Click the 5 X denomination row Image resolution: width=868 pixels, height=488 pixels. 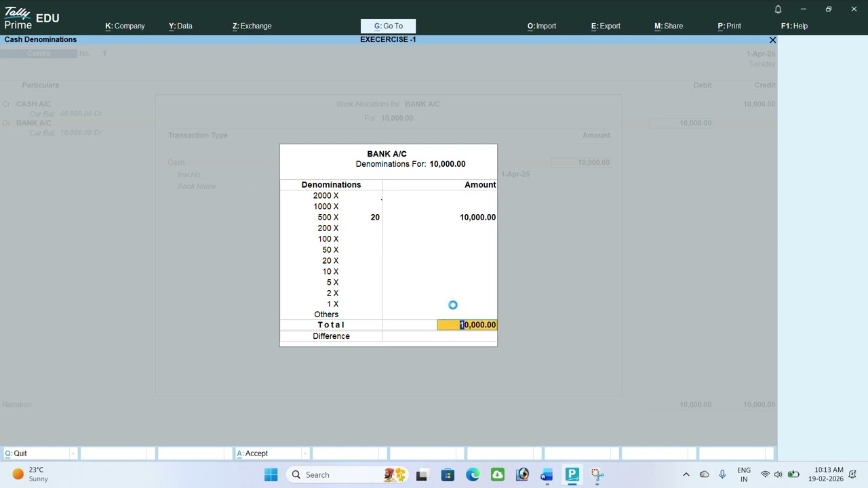(x=388, y=282)
